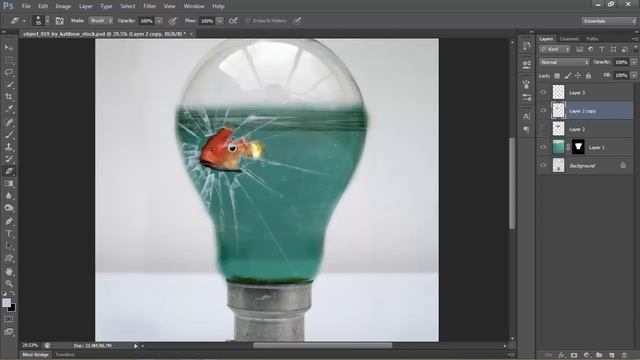The image size is (640, 360).
Task: Switch to the Channels tab
Action: (x=569, y=39)
